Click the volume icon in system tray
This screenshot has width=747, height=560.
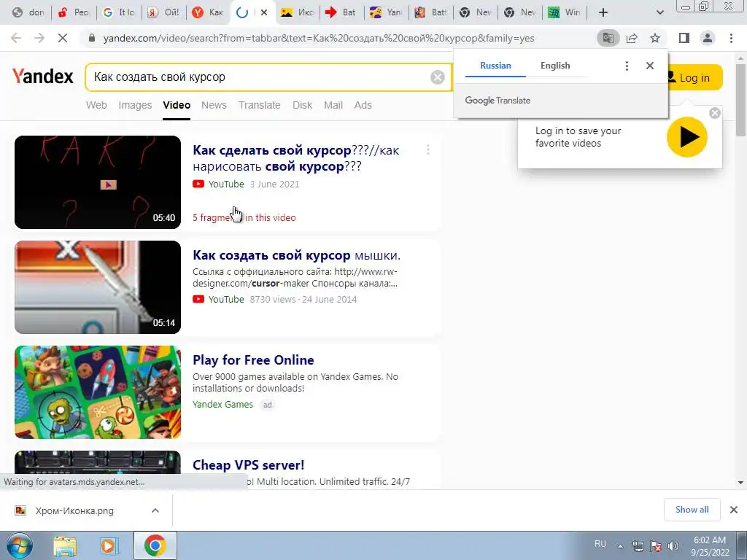tap(673, 546)
